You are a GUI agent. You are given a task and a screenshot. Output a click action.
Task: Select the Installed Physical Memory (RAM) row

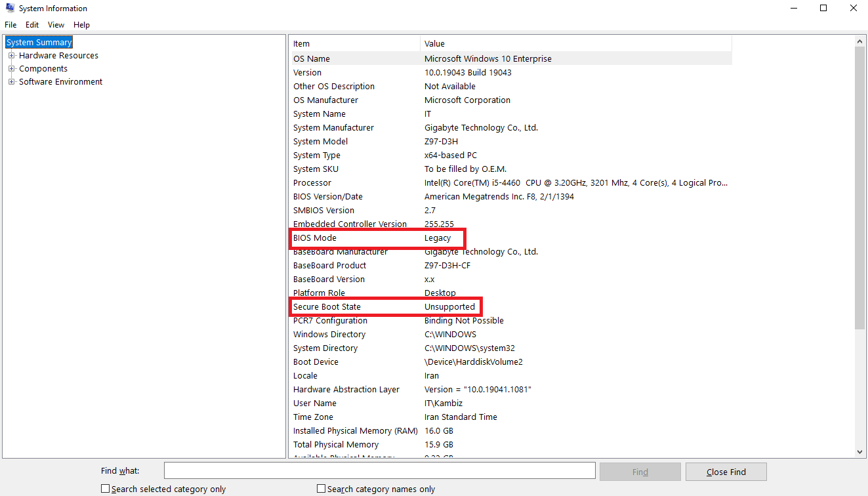(x=510, y=430)
